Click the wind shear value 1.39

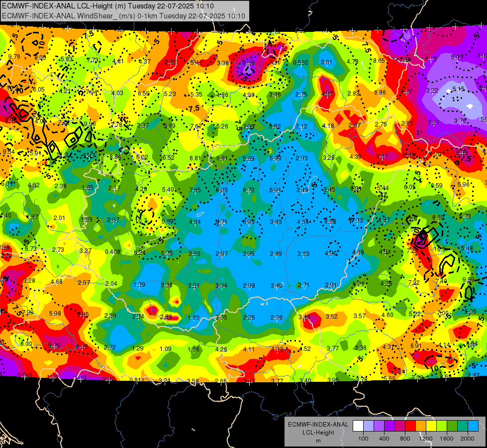[x=139, y=285]
